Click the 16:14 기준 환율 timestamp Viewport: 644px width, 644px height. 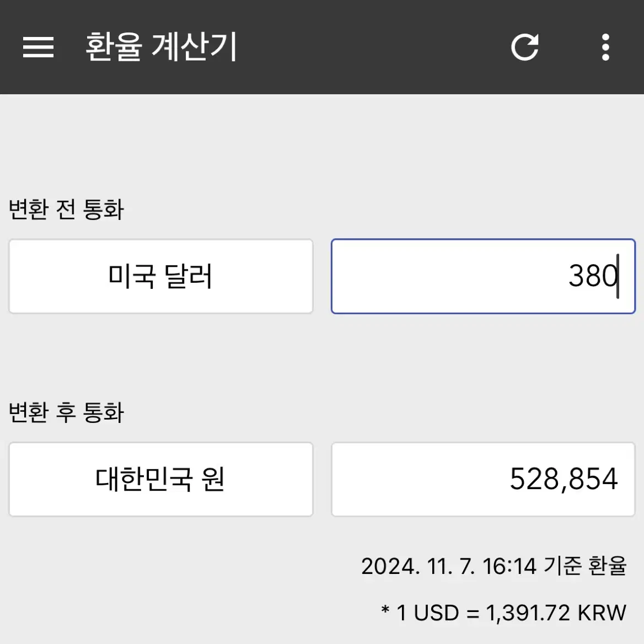(x=555, y=566)
